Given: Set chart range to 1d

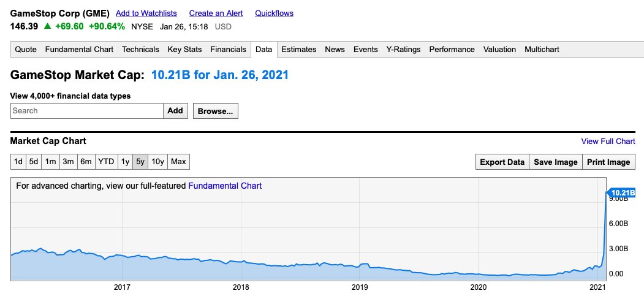Looking at the screenshot, I should [x=18, y=162].
